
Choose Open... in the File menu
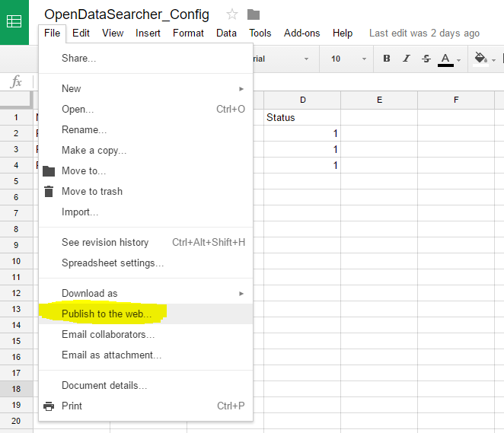click(145, 110)
